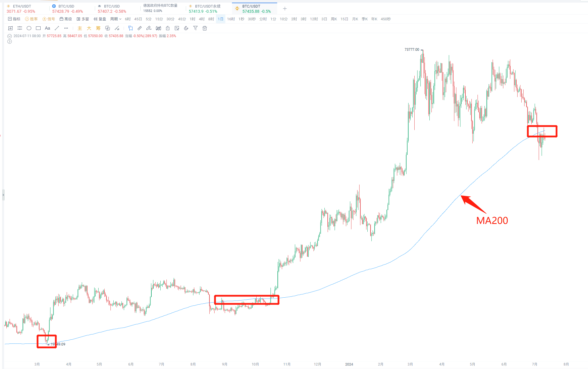Select the ruler measure tool
This screenshot has height=369, width=588.
(140, 28)
